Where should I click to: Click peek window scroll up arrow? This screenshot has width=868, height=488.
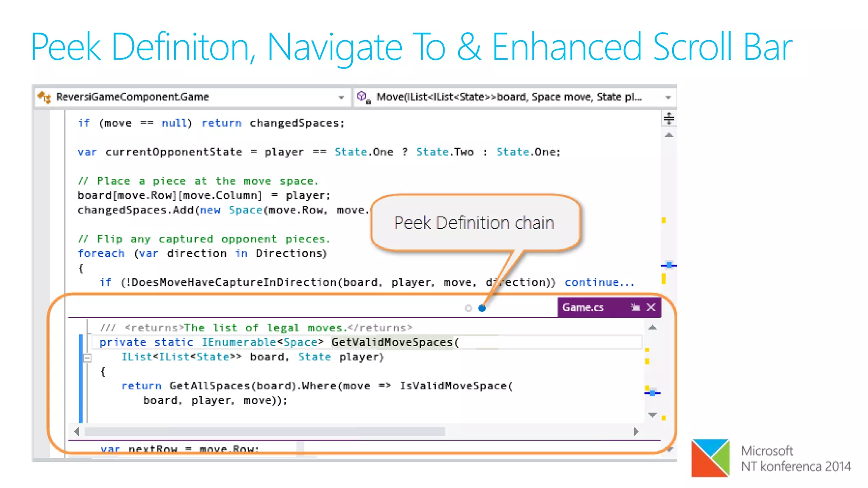tap(653, 327)
